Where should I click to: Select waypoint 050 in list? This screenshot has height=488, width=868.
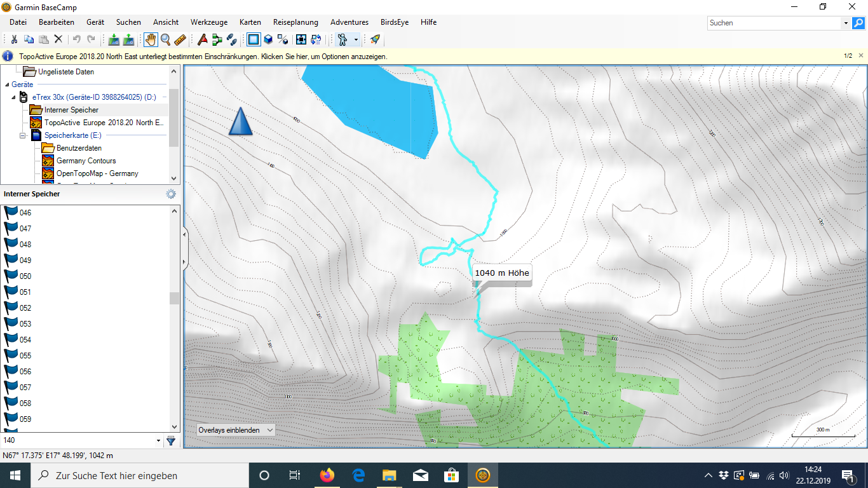(x=25, y=276)
